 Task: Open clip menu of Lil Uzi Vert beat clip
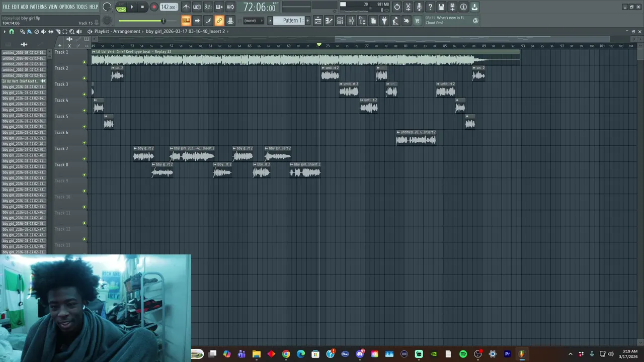pyautogui.click(x=94, y=52)
